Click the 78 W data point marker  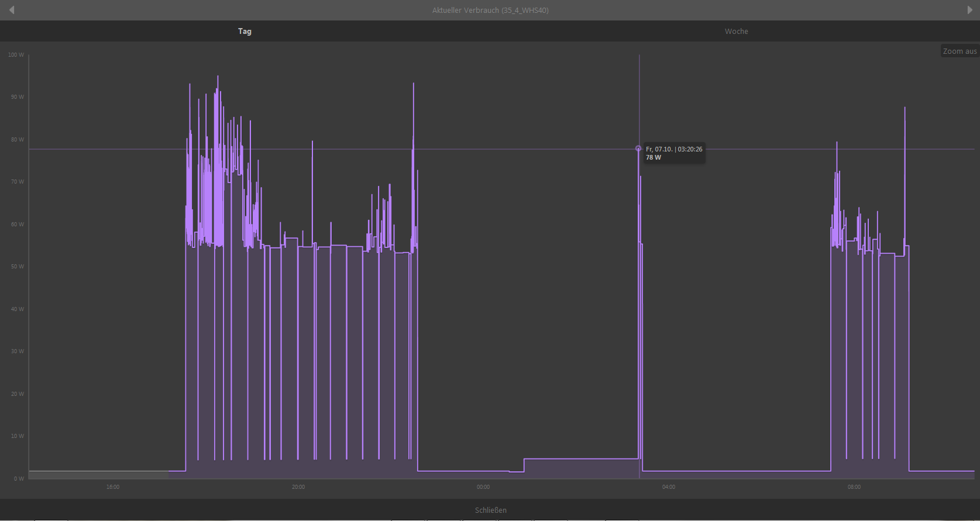tap(638, 149)
